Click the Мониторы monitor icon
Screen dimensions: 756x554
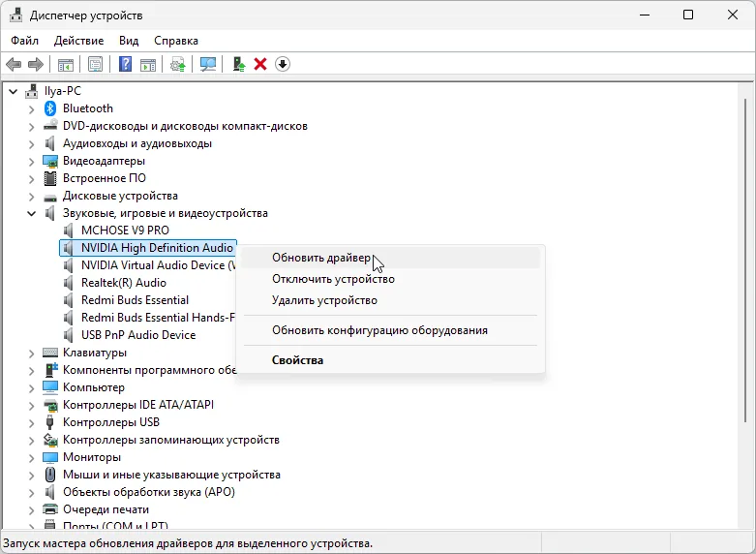click(50, 457)
